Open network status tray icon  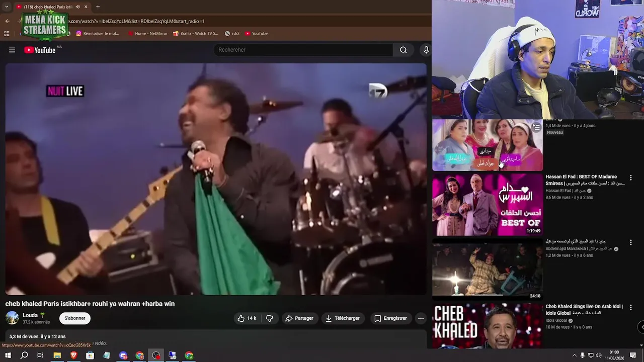pos(591,355)
